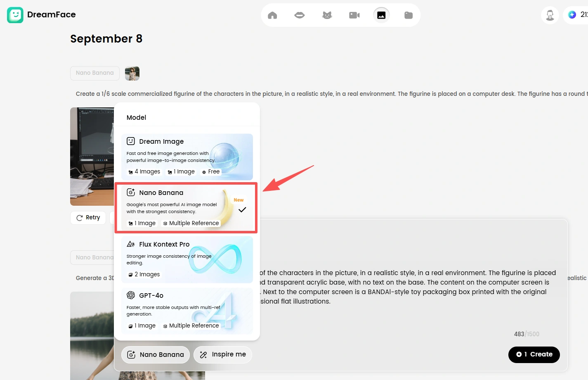
Task: Click the Multiple Reference tag under Nano Banana
Action: 191,223
